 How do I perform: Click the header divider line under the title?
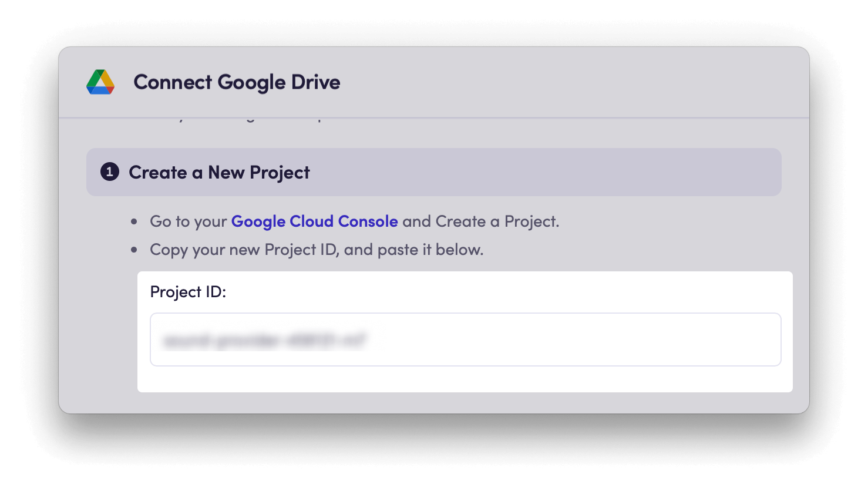click(433, 118)
